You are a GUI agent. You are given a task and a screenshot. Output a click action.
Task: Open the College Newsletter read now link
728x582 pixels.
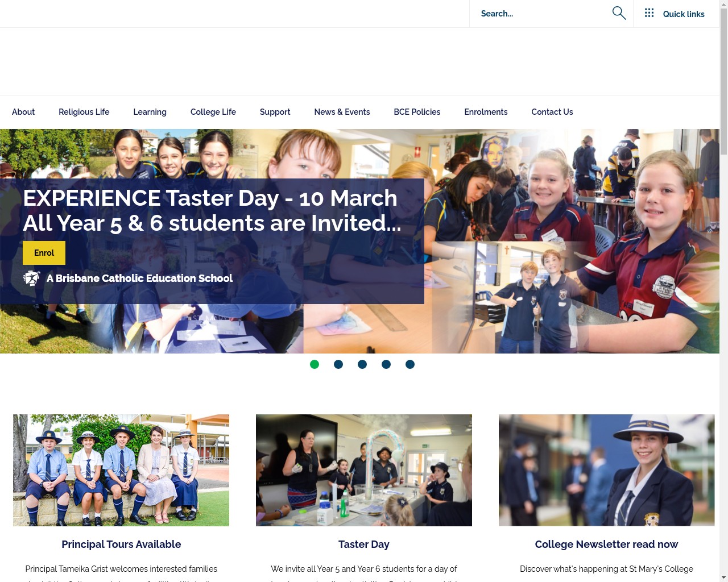[606, 544]
